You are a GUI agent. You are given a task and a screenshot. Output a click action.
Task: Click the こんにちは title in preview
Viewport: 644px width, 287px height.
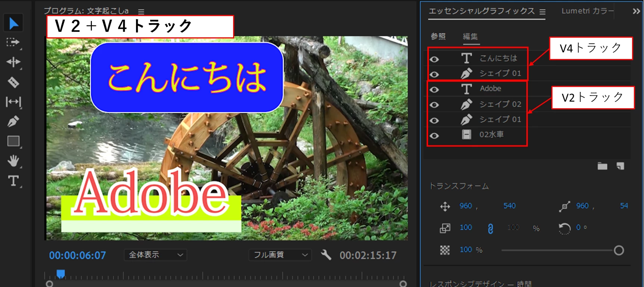tap(187, 78)
